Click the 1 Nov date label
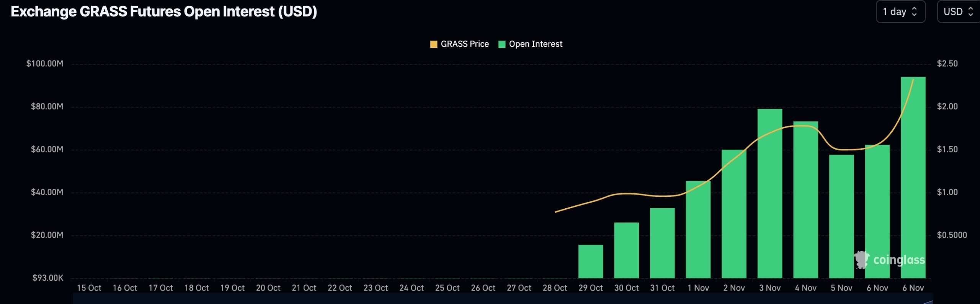 (x=698, y=288)
